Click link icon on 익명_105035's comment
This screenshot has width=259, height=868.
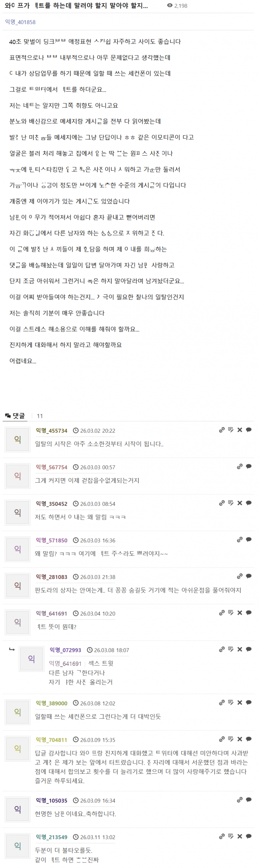click(240, 800)
